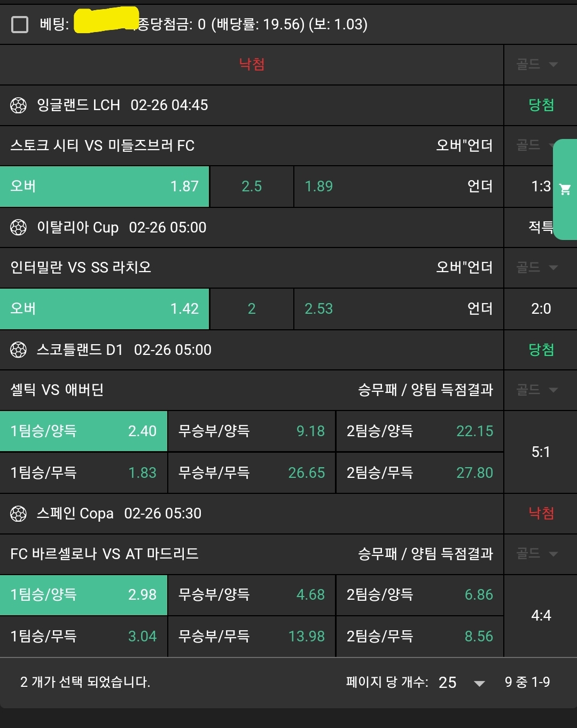The height and width of the screenshot is (728, 577).
Task: Click soccer ball icon beside 스코틀랜드 D1
Action: point(18,350)
